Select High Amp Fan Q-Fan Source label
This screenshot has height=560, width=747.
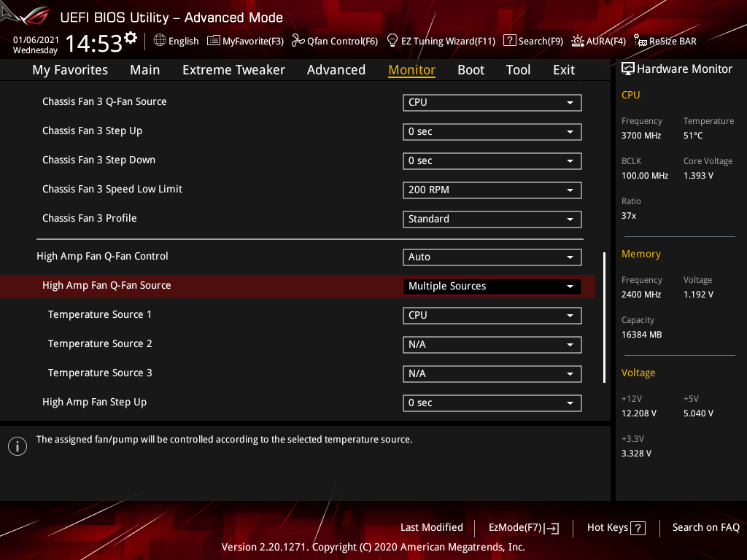(x=107, y=285)
